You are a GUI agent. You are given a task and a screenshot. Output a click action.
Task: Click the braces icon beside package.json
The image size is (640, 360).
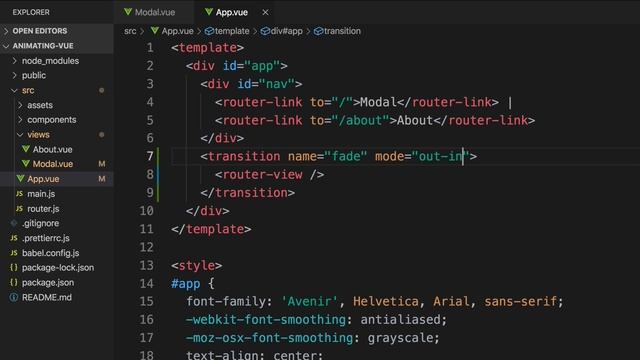coord(14,282)
